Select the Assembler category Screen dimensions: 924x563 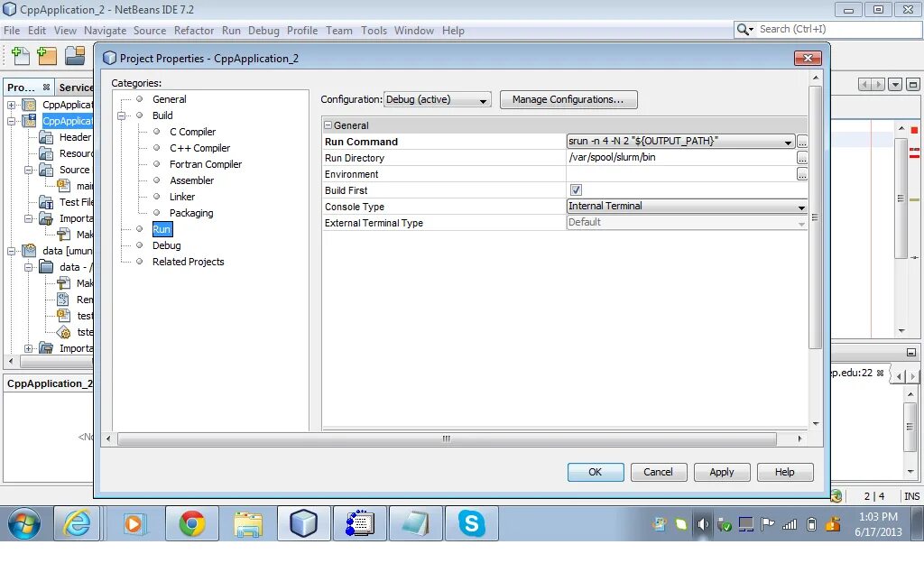pyautogui.click(x=191, y=180)
